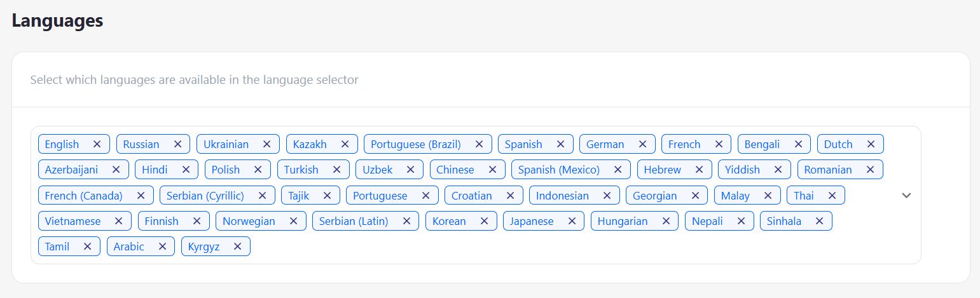The height and width of the screenshot is (298, 980).
Task: Remove the English language tag
Action: (97, 144)
